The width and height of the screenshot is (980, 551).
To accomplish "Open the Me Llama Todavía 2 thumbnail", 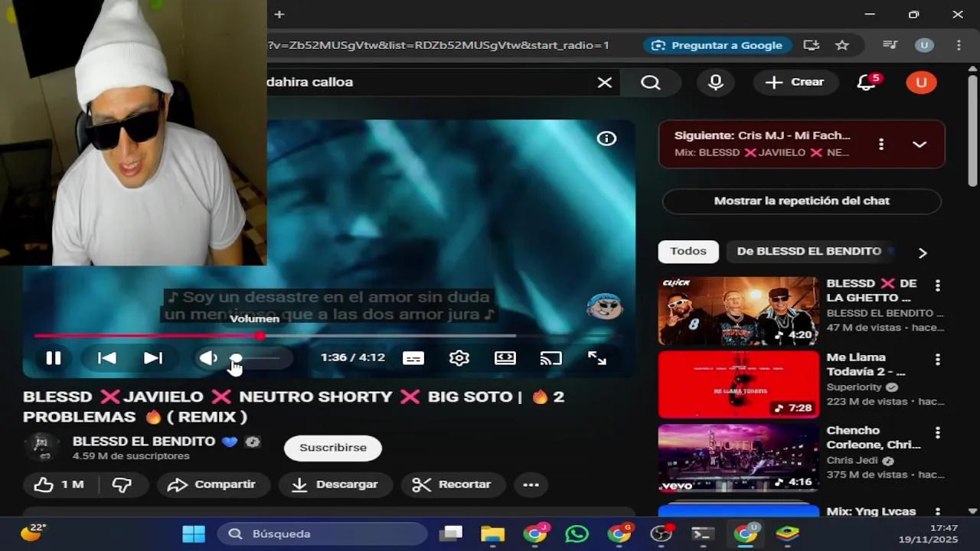I will pos(738,384).
